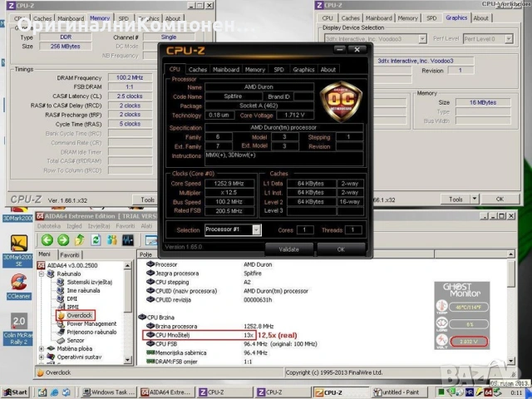Screen dimensions: 532x399
Task: Open Memory tab in dark CPU-Z window
Action: [x=255, y=70]
